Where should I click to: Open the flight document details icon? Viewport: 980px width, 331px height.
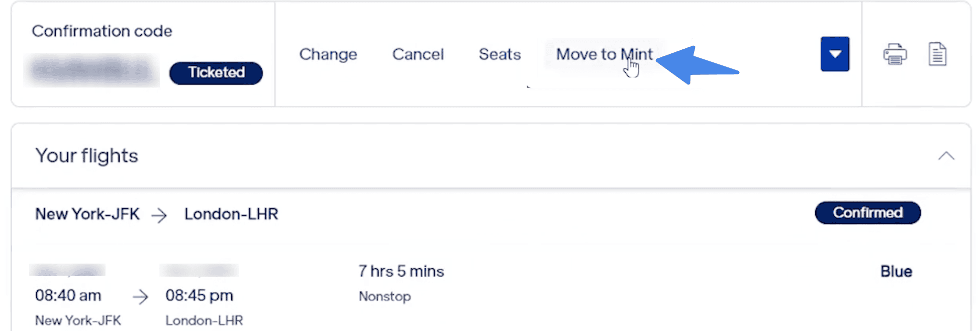coord(938,55)
